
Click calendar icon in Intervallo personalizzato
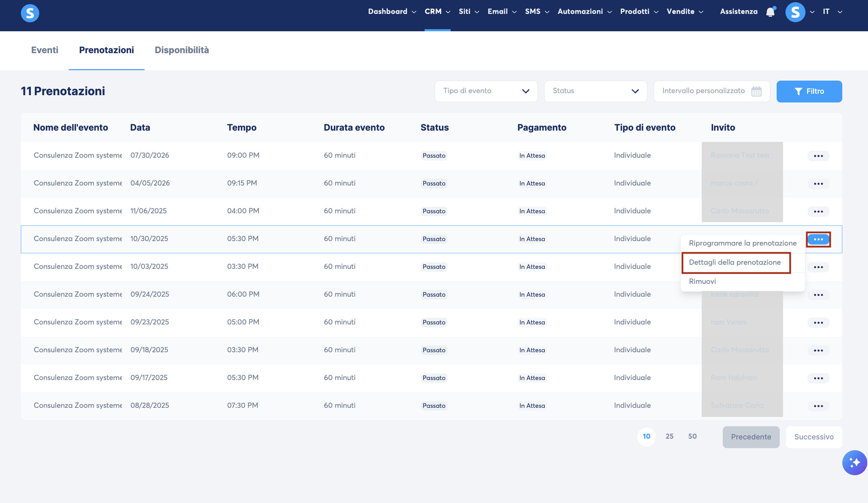pyautogui.click(x=756, y=91)
